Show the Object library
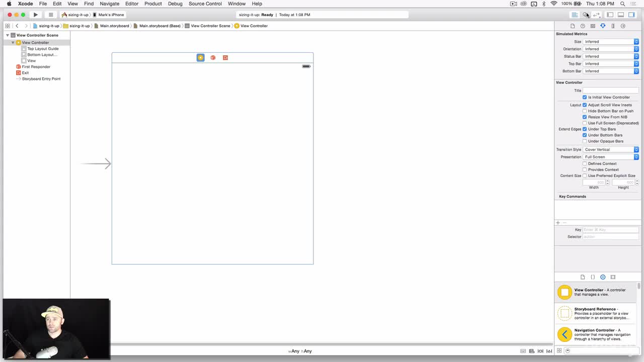Viewport: 644px width, 362px height. pyautogui.click(x=603, y=277)
